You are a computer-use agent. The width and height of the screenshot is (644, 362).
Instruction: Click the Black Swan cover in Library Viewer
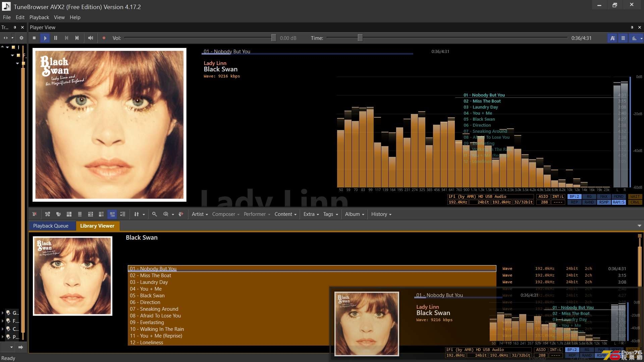(x=72, y=276)
